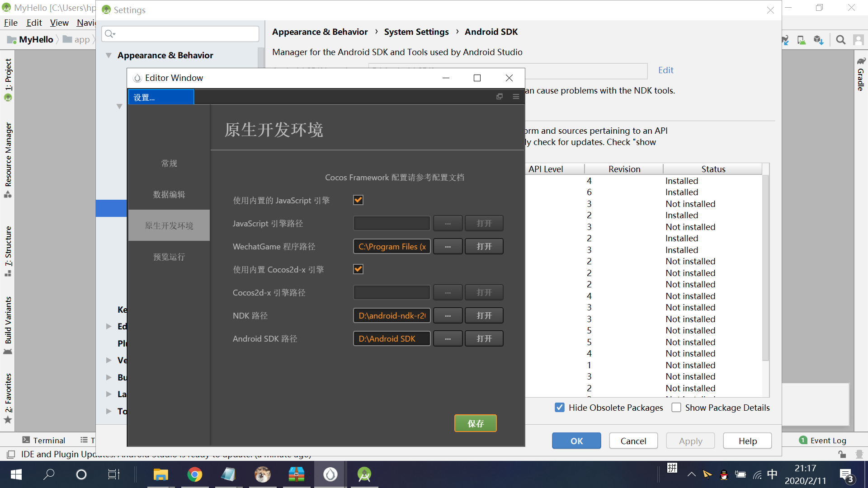Collapse the Appearance & Behavior tree node
This screenshot has width=868, height=488.
point(108,55)
